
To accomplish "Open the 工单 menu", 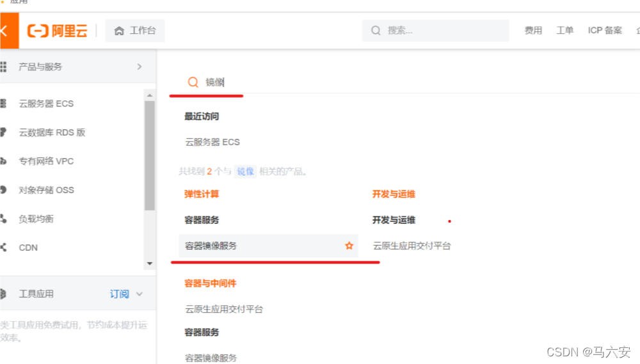I will click(x=565, y=31).
